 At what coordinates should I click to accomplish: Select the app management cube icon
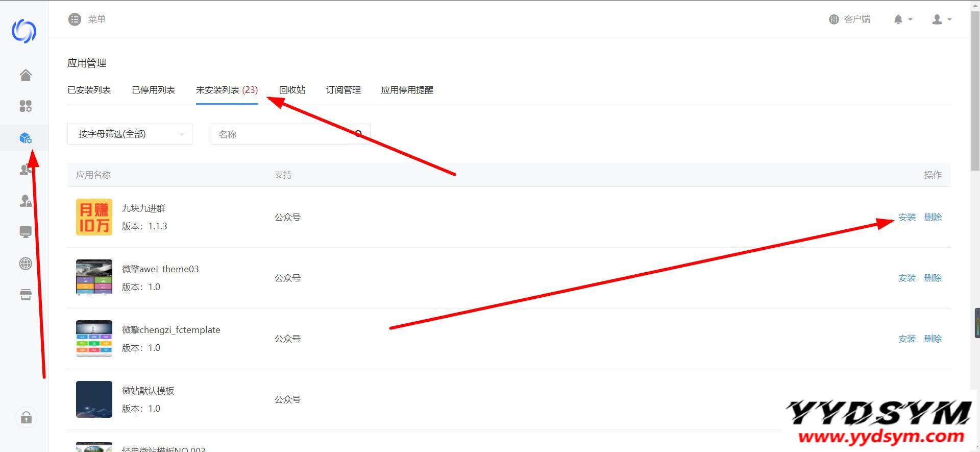click(26, 138)
